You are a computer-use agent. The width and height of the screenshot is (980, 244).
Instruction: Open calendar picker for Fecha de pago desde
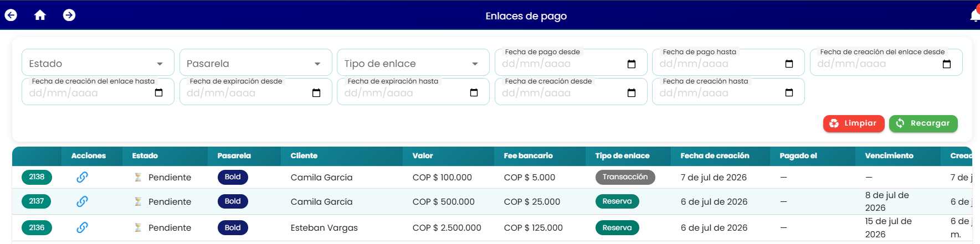coord(632,64)
